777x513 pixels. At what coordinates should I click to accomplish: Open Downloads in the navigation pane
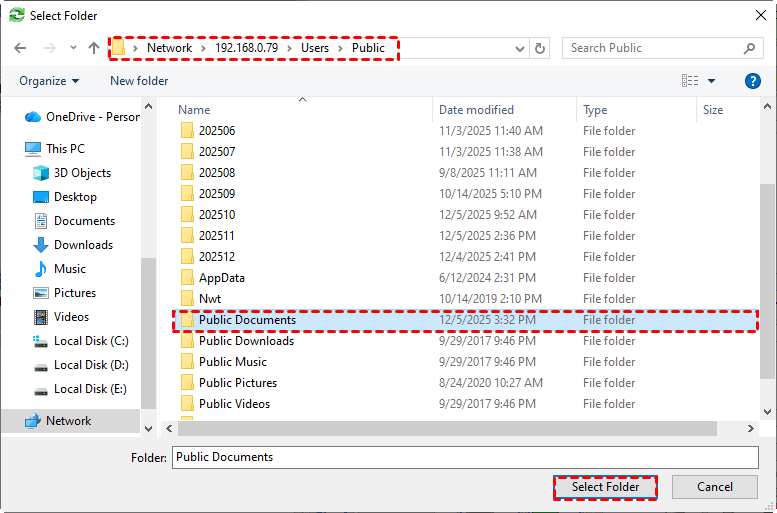83,245
